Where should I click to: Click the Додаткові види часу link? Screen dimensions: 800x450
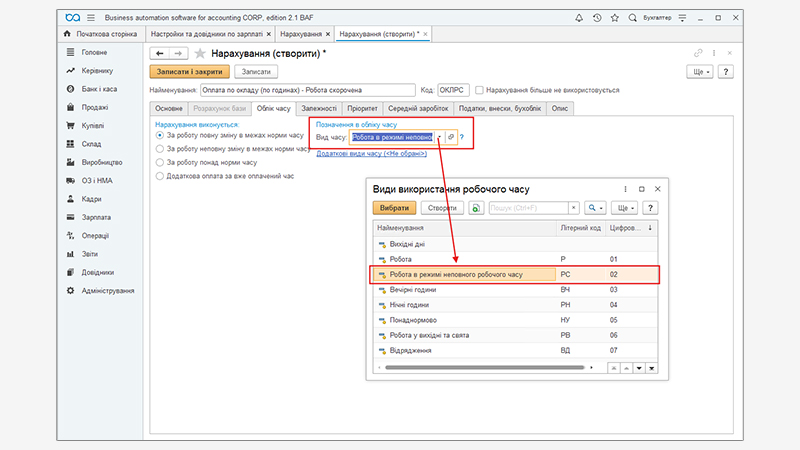(x=371, y=153)
